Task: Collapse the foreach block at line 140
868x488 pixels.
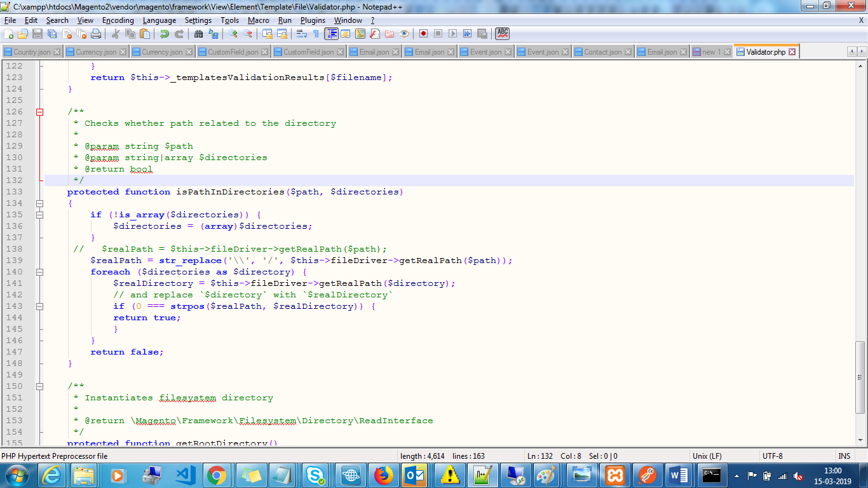Action: (39, 272)
